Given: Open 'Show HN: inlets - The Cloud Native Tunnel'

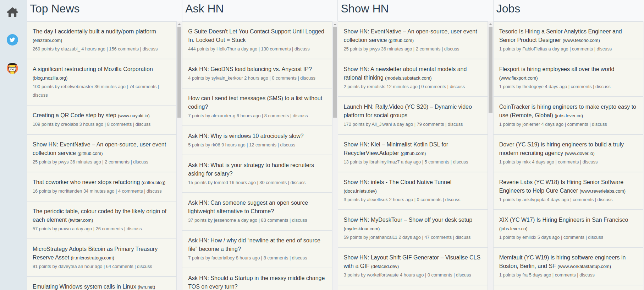Looking at the screenshot, I should [x=397, y=182].
